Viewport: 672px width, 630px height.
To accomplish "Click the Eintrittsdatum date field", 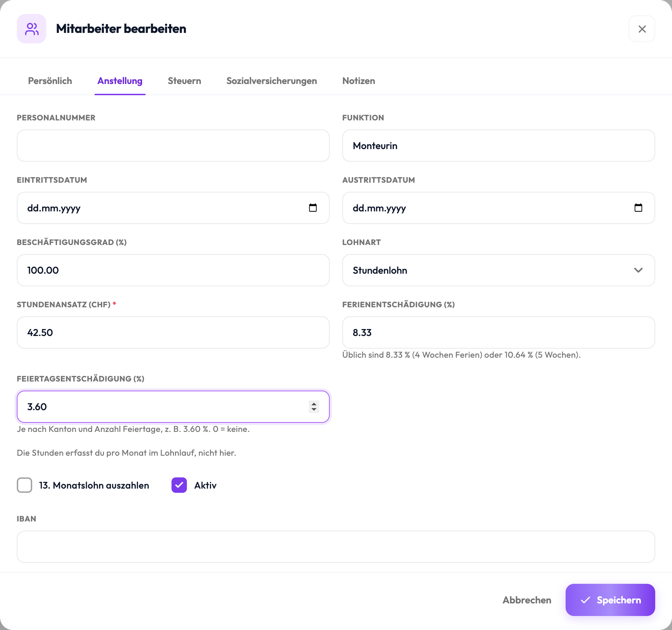I will (173, 208).
